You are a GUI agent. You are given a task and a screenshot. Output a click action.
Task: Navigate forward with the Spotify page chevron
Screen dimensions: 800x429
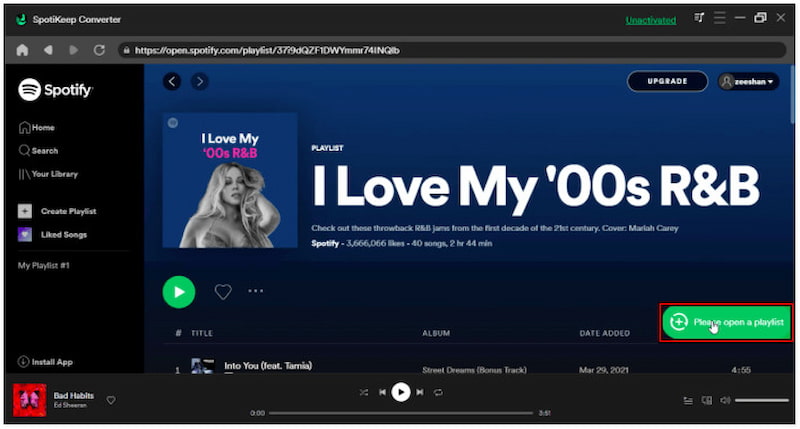click(x=199, y=81)
